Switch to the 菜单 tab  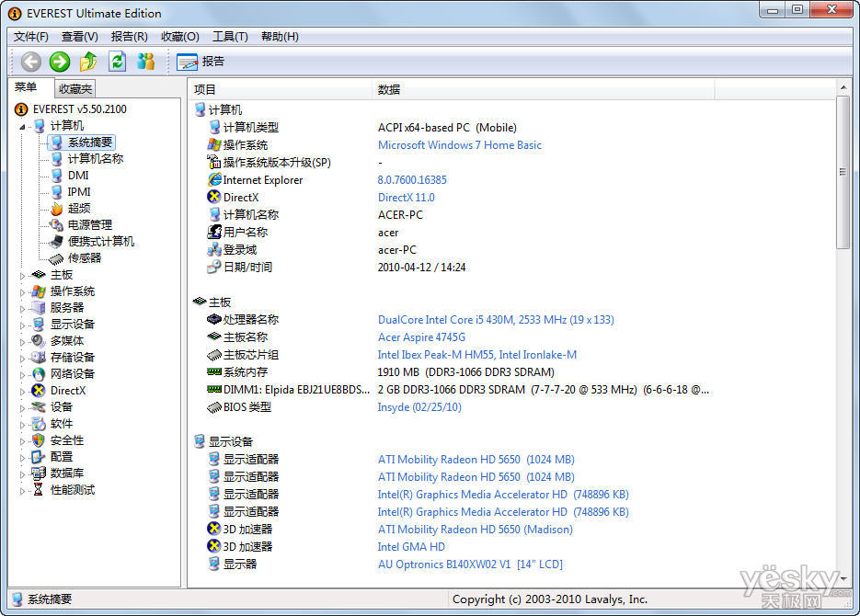(27, 87)
